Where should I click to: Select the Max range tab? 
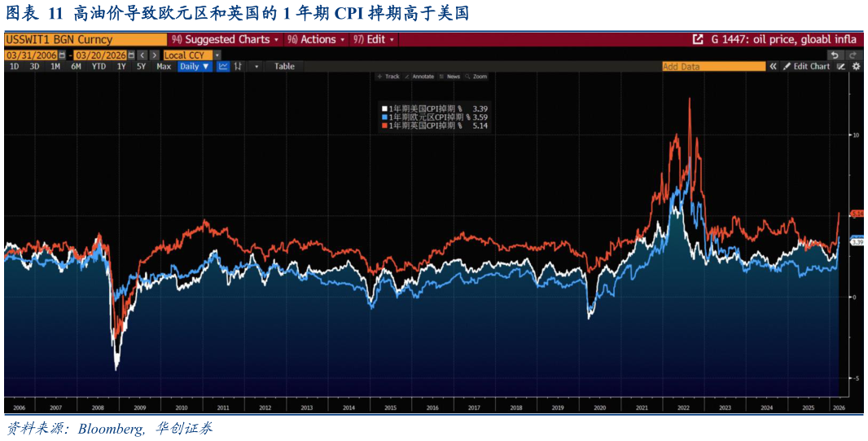164,67
